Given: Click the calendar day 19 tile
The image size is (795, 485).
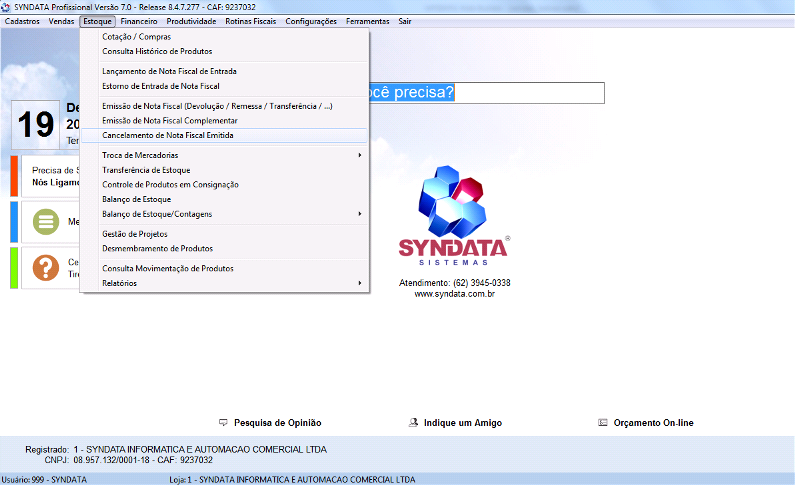Looking at the screenshot, I should pos(35,124).
